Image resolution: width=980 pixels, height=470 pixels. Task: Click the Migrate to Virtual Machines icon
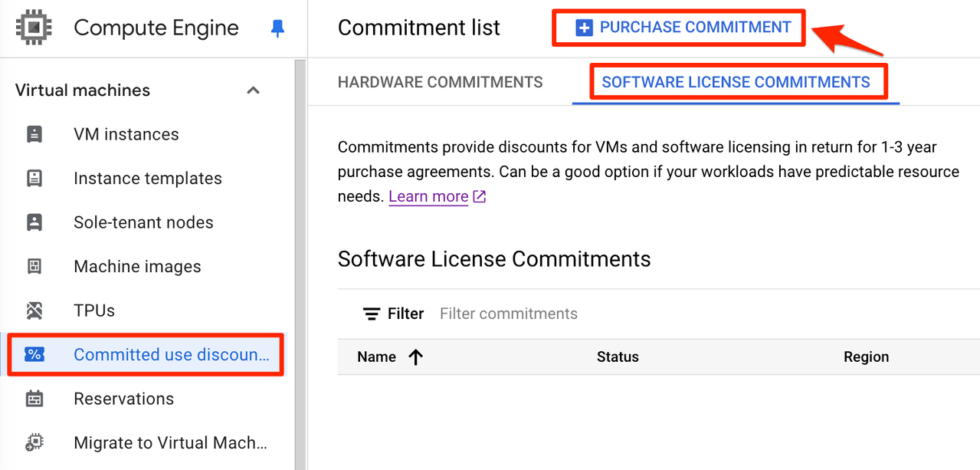[34, 442]
